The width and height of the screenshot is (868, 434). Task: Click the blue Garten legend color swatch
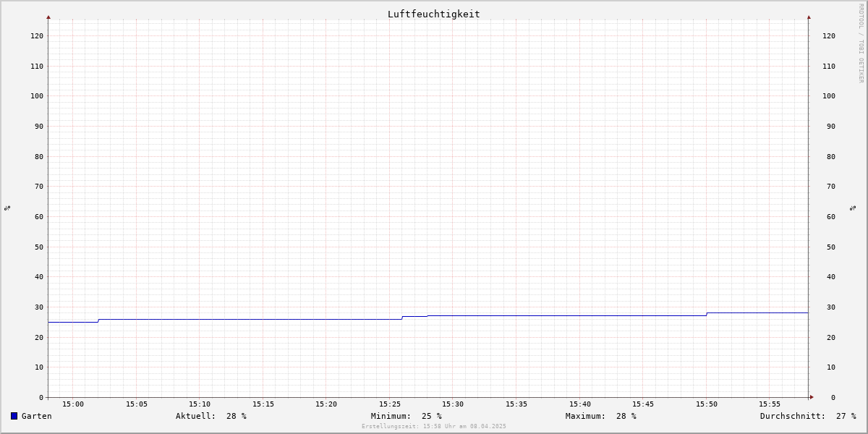pos(14,416)
